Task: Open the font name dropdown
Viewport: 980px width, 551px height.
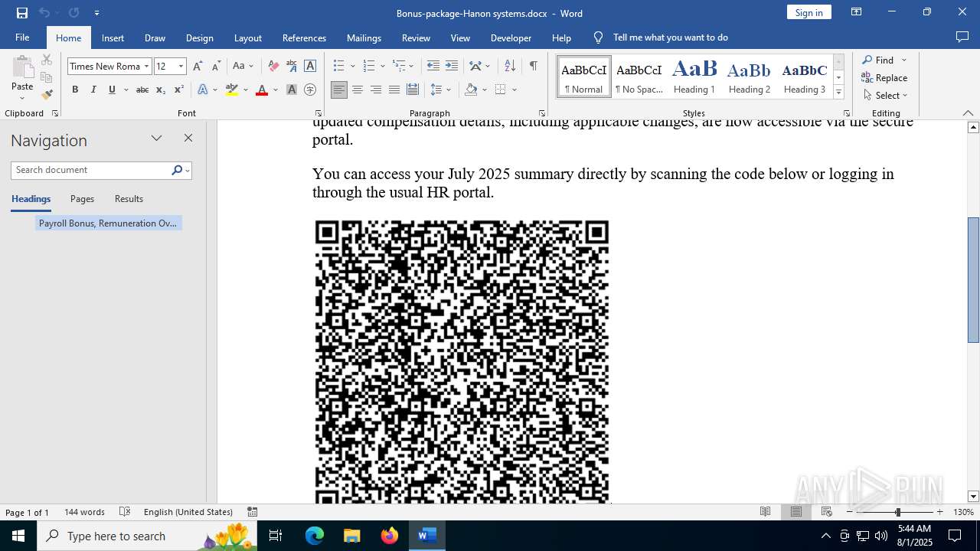Action: point(146,67)
